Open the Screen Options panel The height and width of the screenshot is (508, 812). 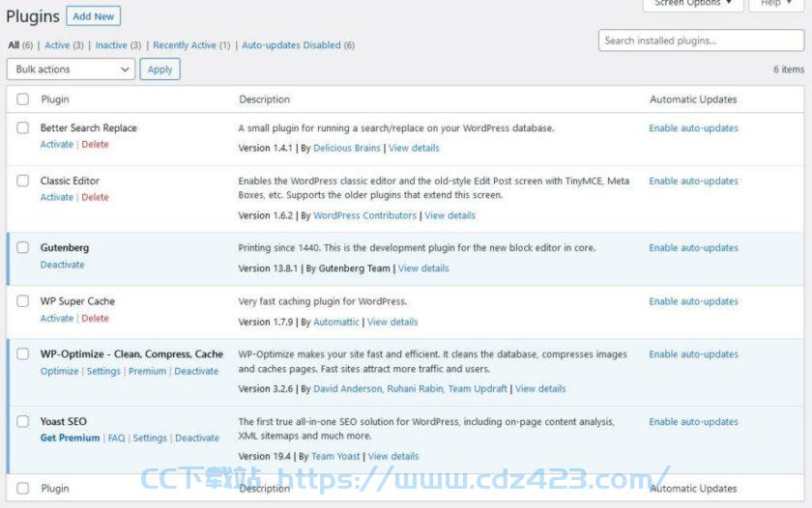pos(693,3)
